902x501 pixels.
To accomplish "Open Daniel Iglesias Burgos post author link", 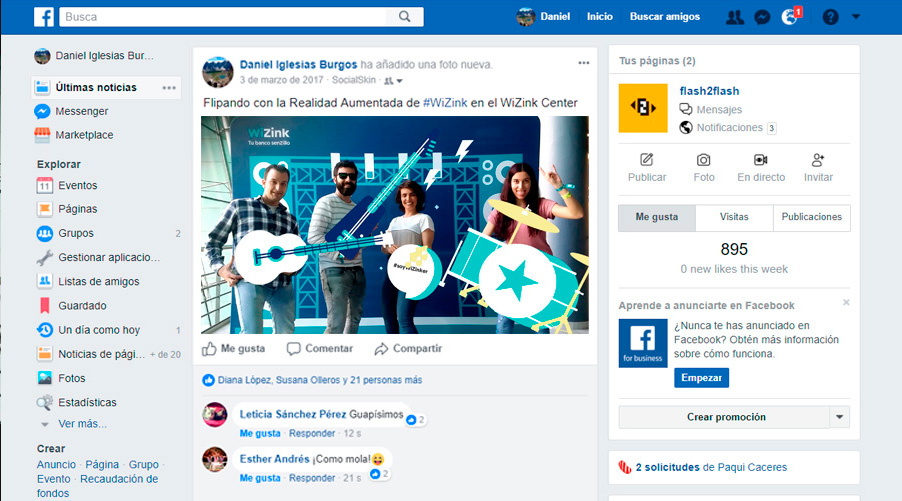I will pyautogui.click(x=298, y=64).
